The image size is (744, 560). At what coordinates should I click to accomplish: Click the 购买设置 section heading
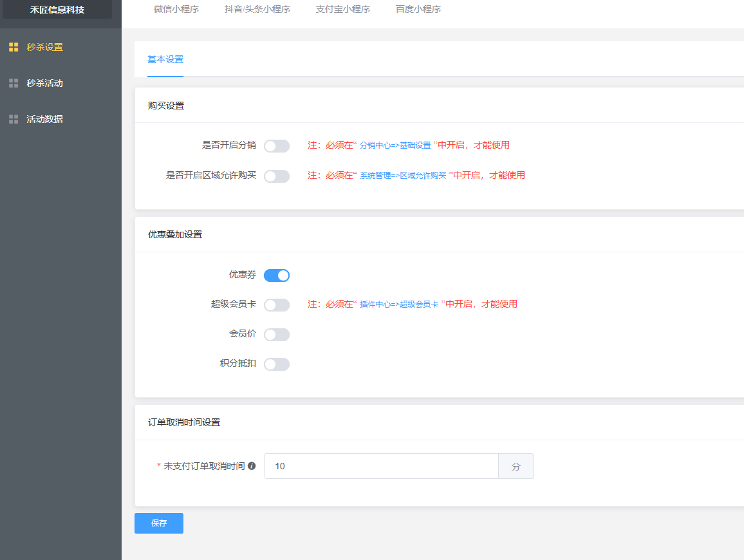coord(166,106)
